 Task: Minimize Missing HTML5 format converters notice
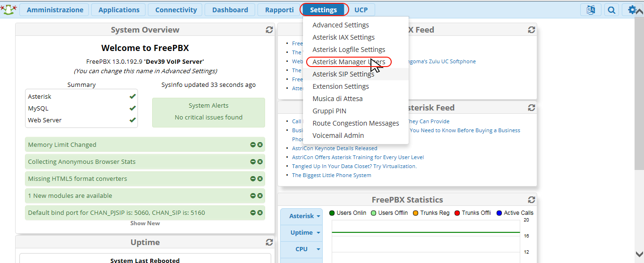pos(253,178)
